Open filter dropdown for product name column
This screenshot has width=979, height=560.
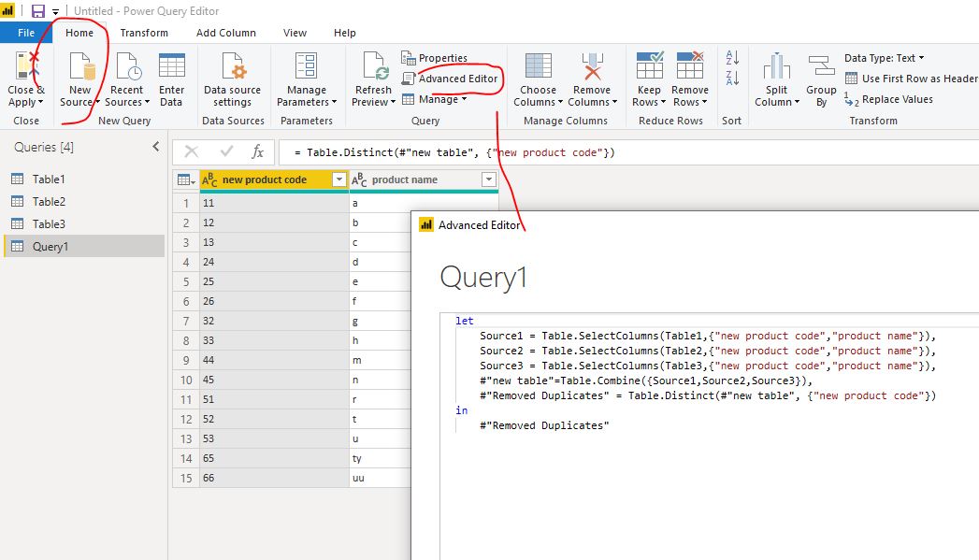pyautogui.click(x=489, y=179)
